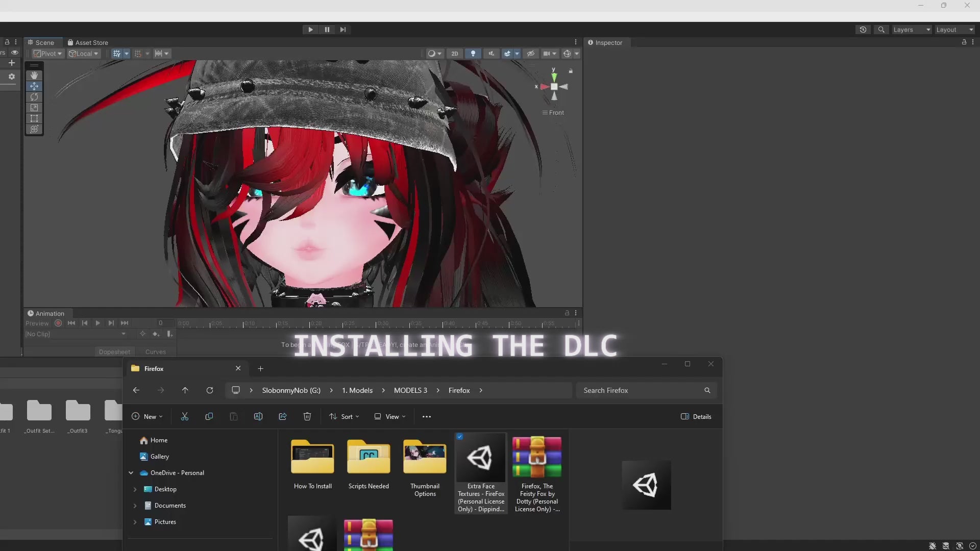Select the Hand view tool

click(x=34, y=76)
